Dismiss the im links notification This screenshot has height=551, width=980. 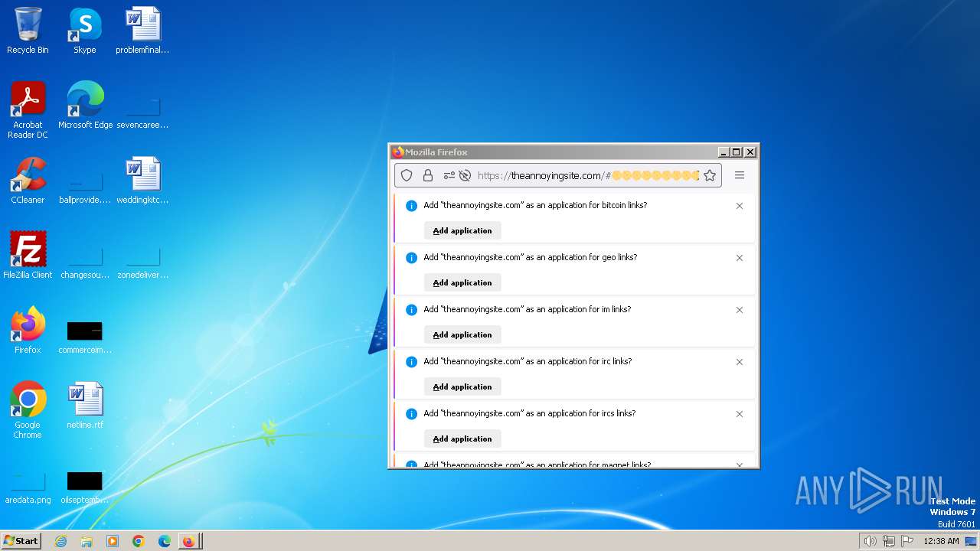pyautogui.click(x=740, y=310)
